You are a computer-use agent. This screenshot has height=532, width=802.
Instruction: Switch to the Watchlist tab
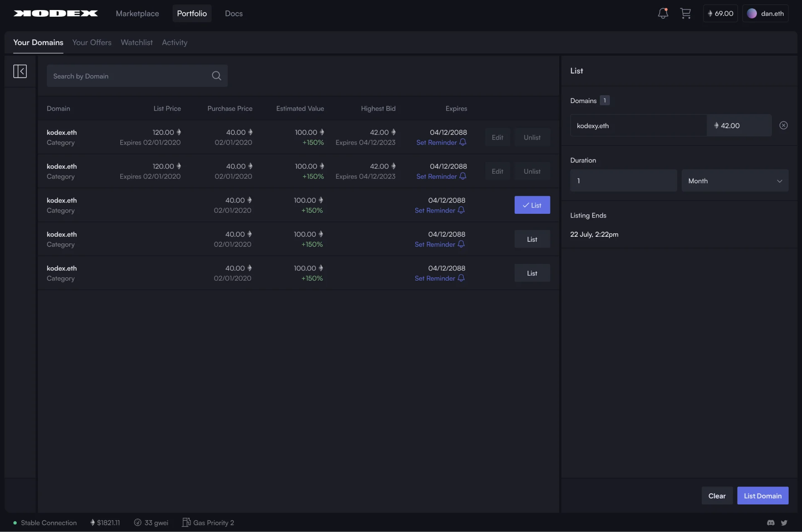click(137, 43)
